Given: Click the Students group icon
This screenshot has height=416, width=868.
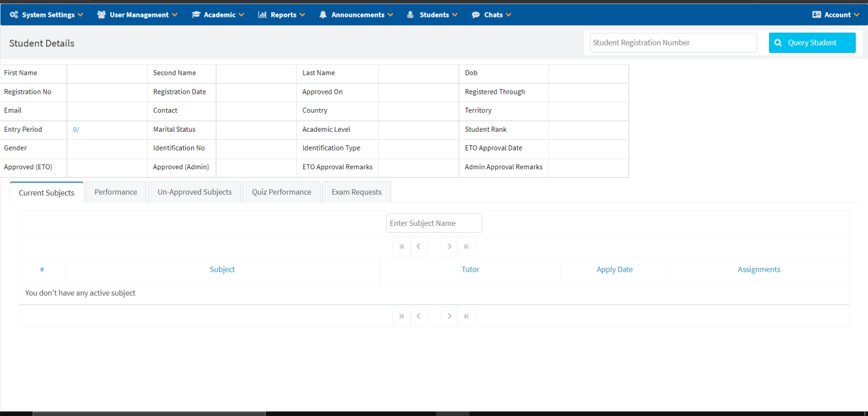Looking at the screenshot, I should 410,15.
